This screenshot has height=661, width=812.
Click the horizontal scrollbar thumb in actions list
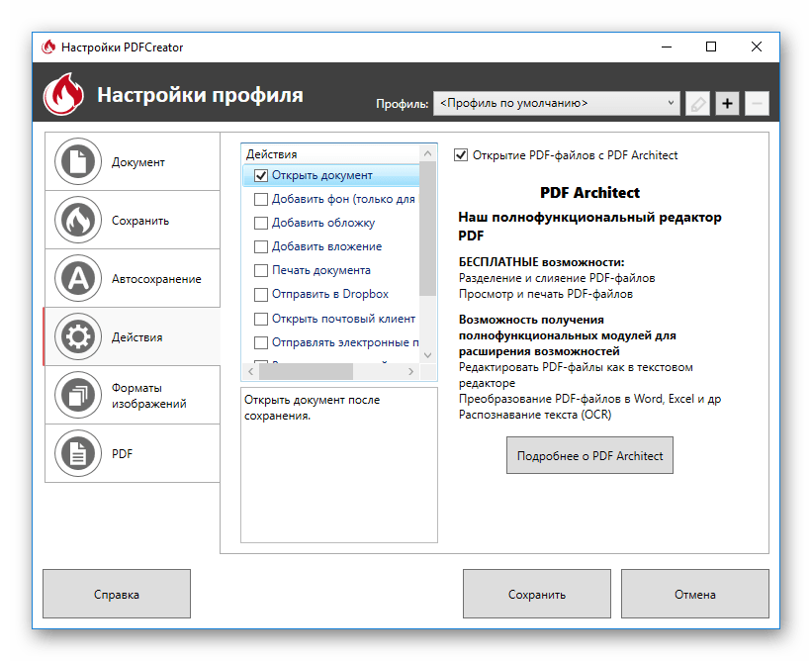tap(307, 371)
